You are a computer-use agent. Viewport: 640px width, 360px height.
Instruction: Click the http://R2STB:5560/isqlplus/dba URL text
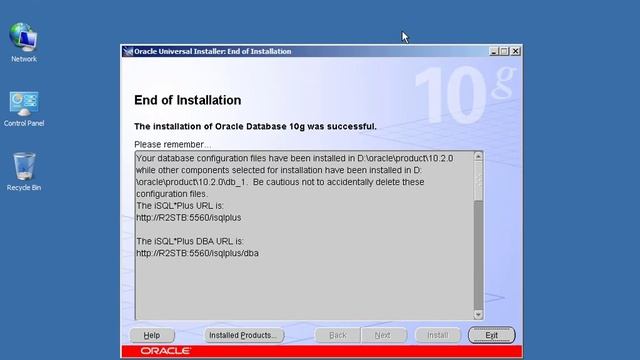pyautogui.click(x=197, y=253)
